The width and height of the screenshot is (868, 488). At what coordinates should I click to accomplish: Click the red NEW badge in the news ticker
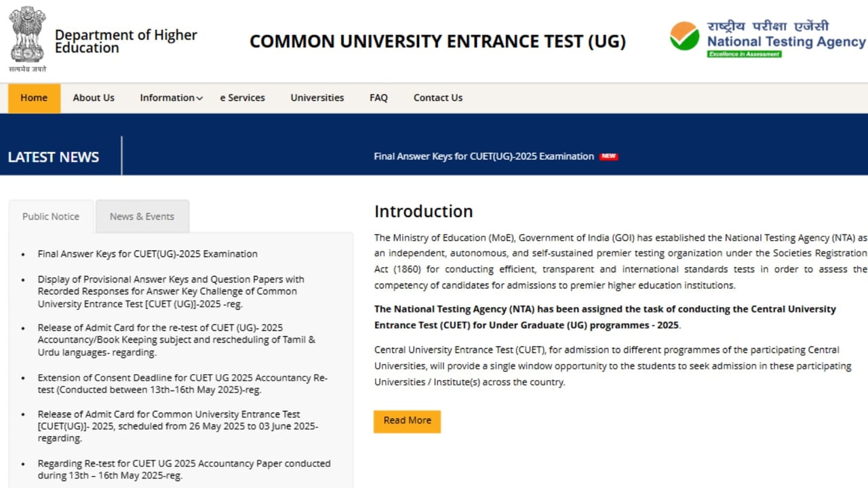pos(608,157)
